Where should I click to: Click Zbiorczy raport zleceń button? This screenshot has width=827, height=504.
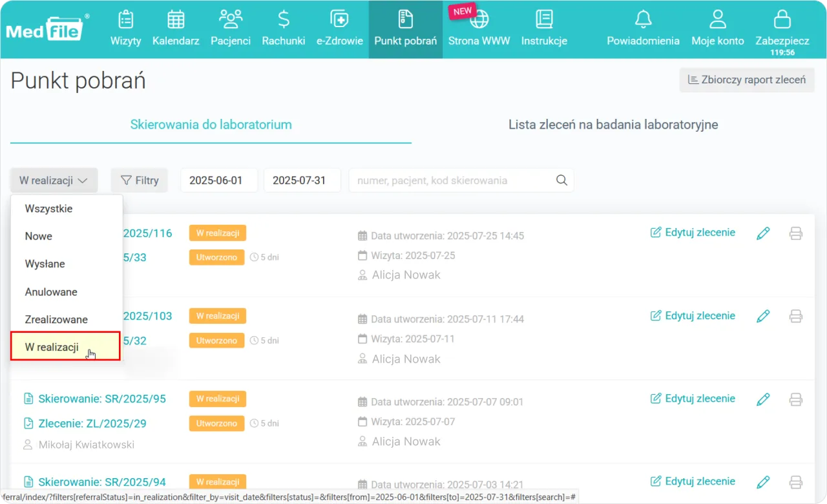(x=746, y=80)
